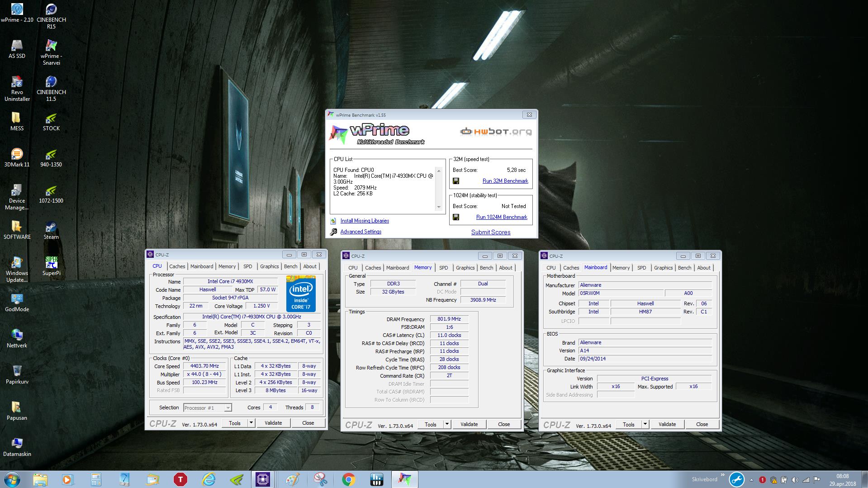
Task: Open Tools dropdown arrow in CPU window
Action: 251,423
